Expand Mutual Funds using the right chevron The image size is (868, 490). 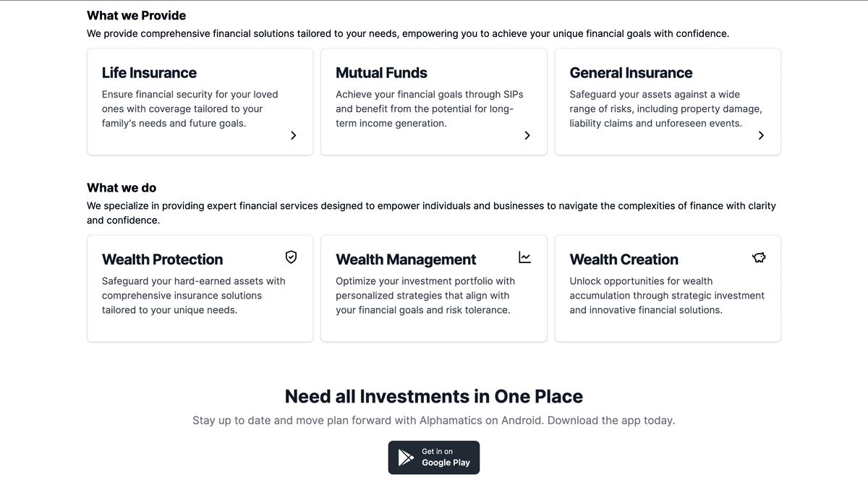(x=527, y=135)
